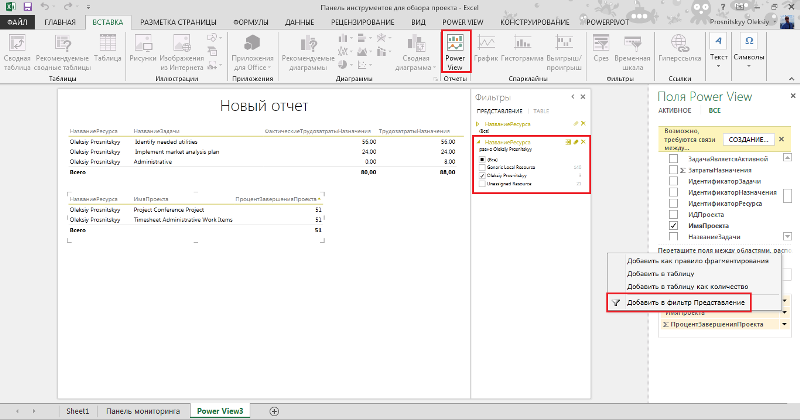Viewport: 800px width, 420px height.
Task: Click the Рисунки icon
Action: tap(142, 48)
